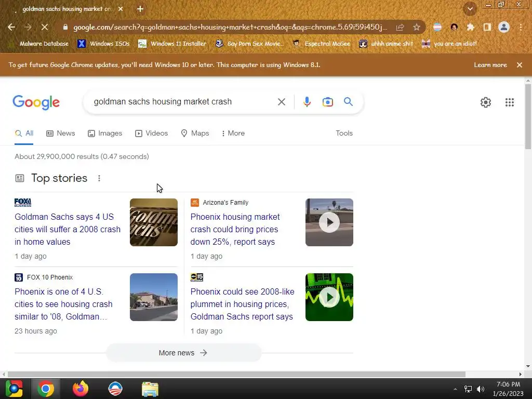Clear the search query with the X
532x399 pixels.
tap(282, 102)
